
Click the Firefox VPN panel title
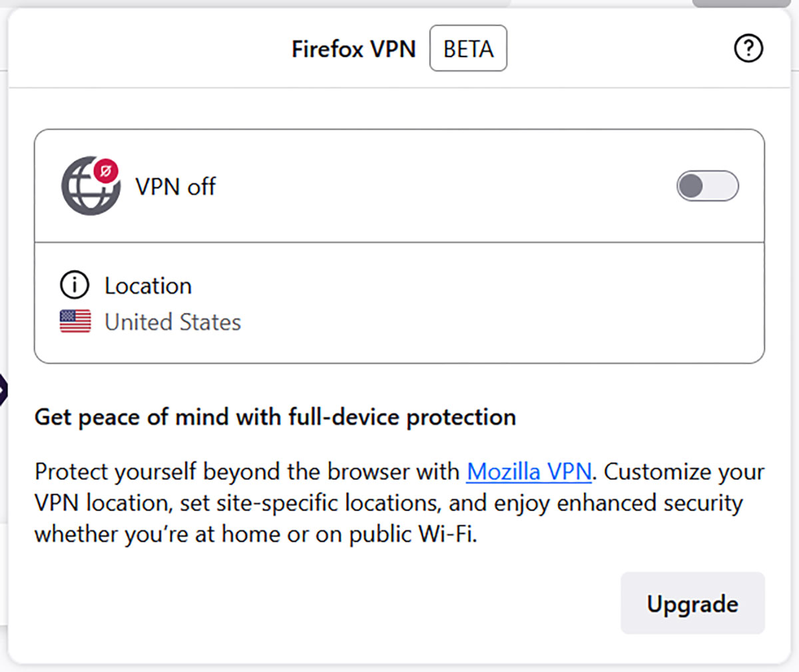click(354, 49)
